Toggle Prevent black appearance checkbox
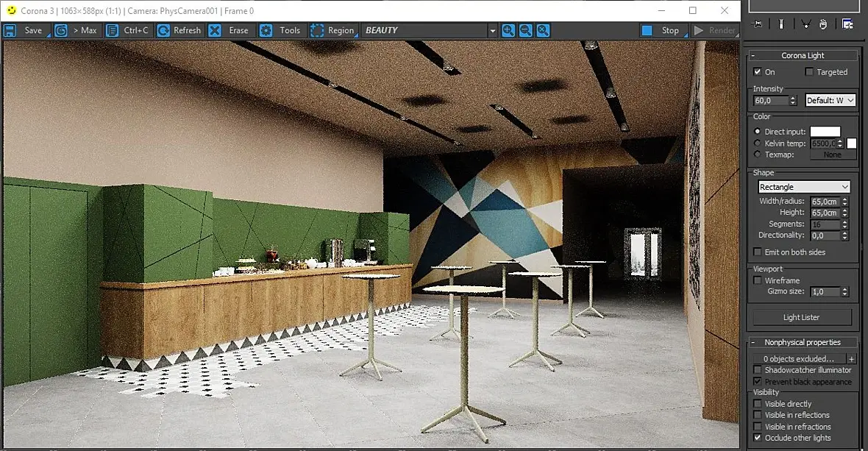This screenshot has width=868, height=451. click(757, 381)
